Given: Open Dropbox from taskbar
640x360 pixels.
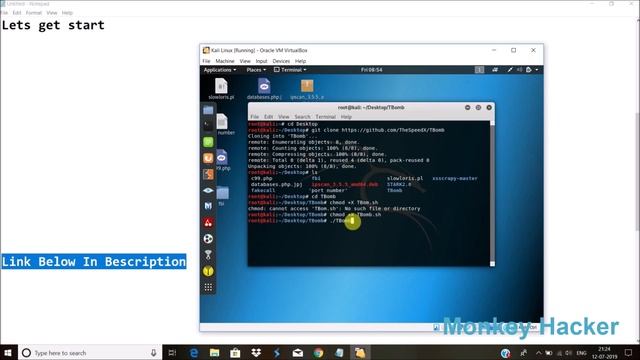Looking at the screenshot, I should pyautogui.click(x=256, y=353).
